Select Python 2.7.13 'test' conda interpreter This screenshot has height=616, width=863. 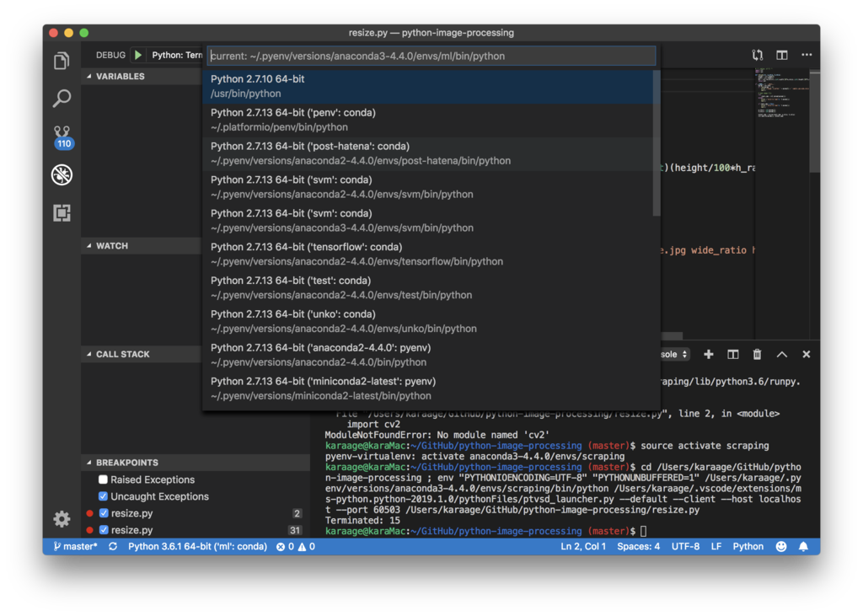coord(428,288)
